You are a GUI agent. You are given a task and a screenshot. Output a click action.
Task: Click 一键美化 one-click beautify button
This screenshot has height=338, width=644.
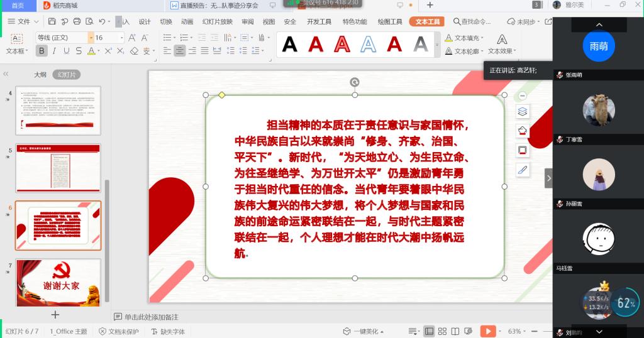pyautogui.click(x=361, y=331)
